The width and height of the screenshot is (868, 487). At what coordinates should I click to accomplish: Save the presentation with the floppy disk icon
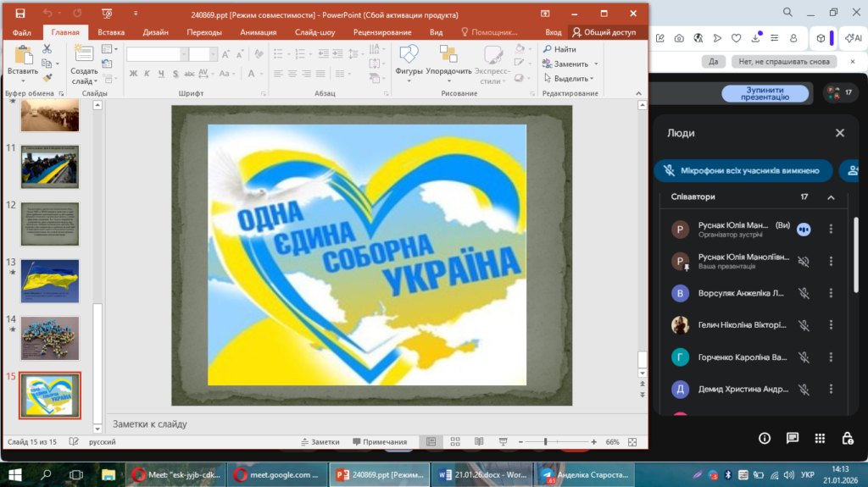(20, 14)
